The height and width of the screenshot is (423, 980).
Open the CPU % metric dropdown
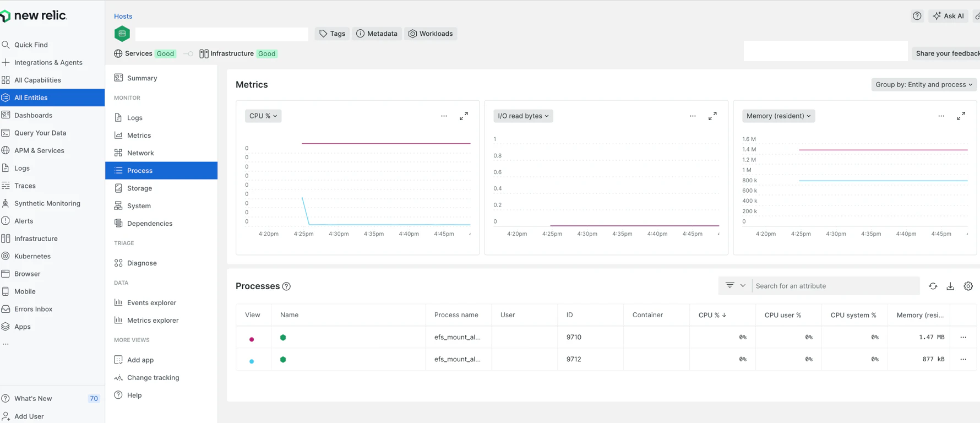point(263,116)
